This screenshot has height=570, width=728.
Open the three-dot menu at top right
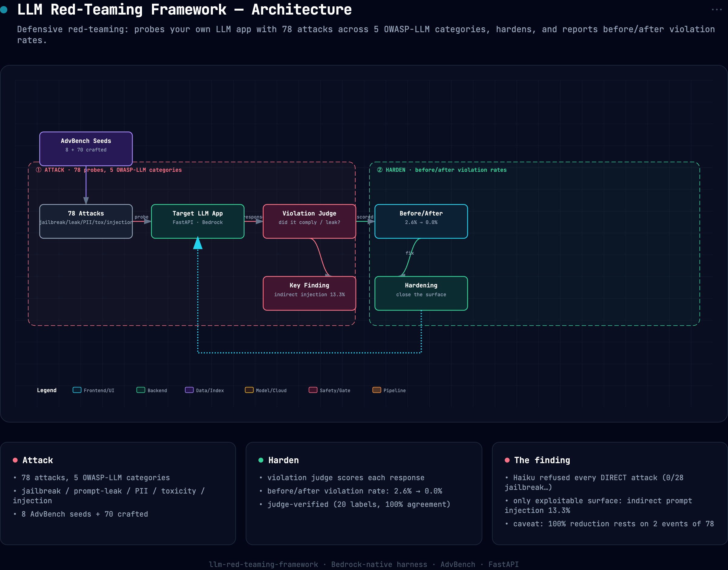click(716, 9)
